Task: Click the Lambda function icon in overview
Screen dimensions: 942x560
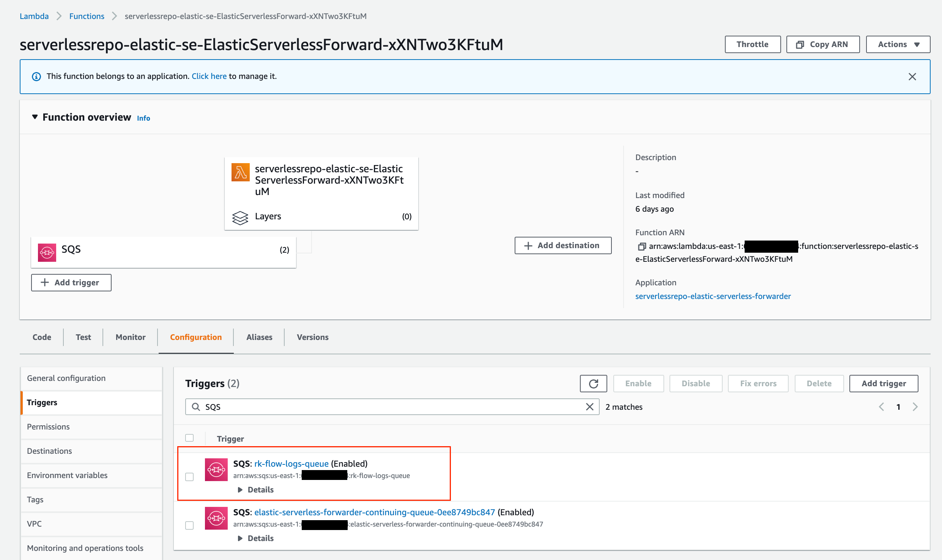Action: [240, 173]
